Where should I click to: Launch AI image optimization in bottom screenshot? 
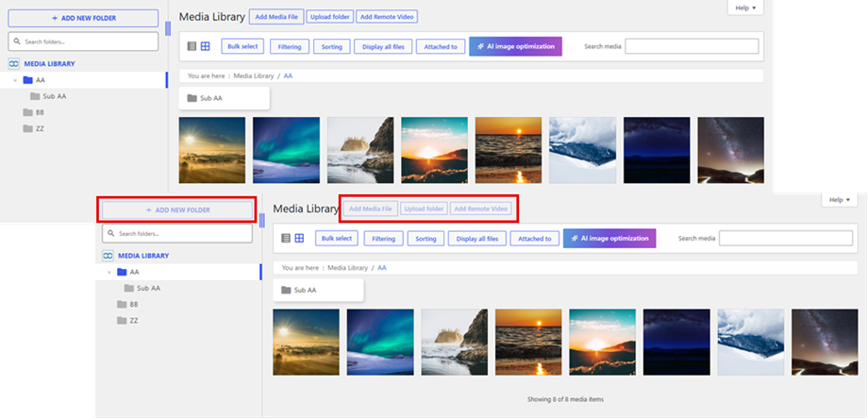609,239
